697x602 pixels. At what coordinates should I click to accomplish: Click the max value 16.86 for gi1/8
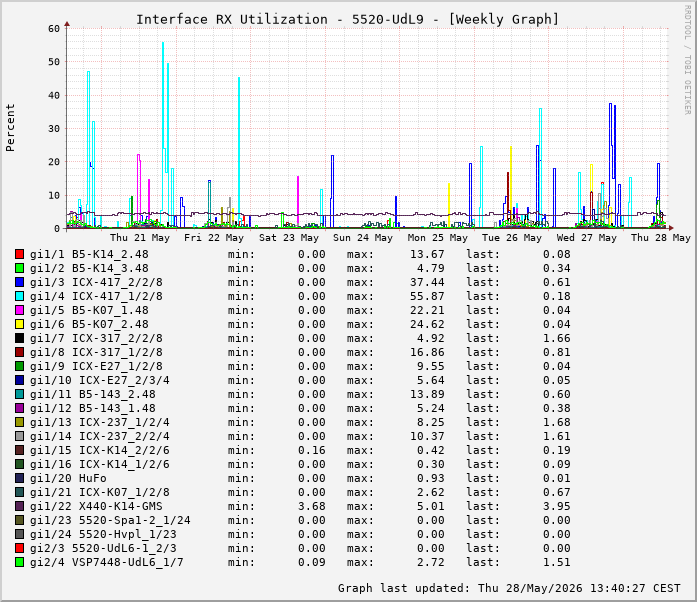[427, 352]
